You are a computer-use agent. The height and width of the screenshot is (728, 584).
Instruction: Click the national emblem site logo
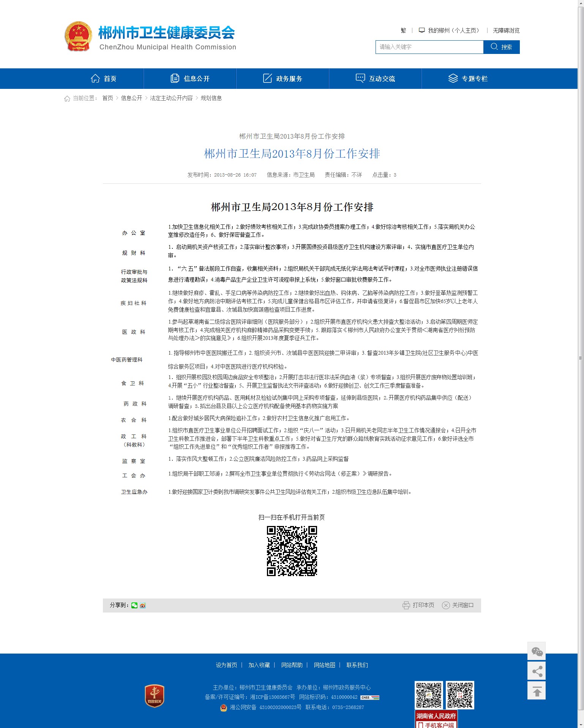coord(78,36)
